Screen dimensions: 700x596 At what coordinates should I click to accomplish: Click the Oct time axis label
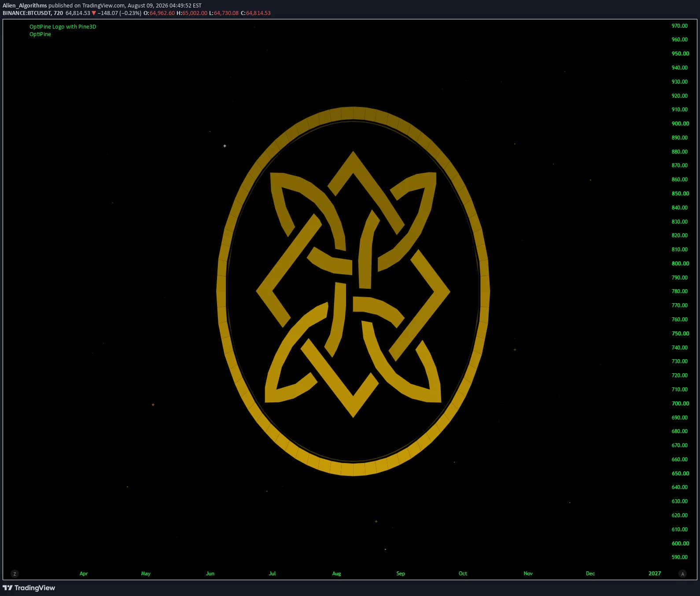(x=463, y=574)
